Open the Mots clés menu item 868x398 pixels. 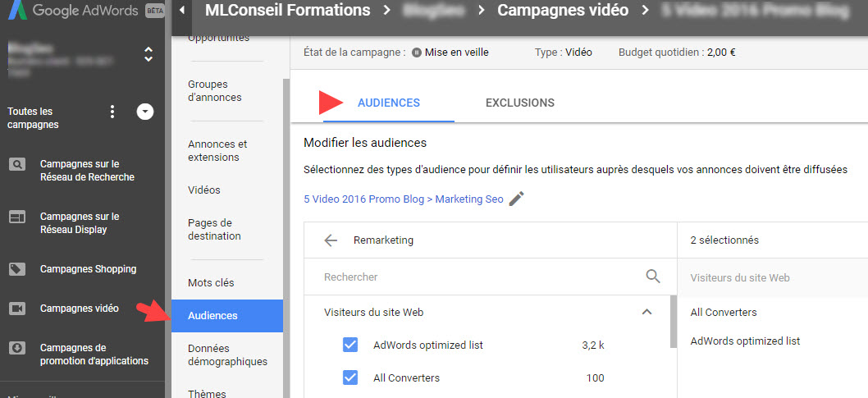[x=211, y=283]
